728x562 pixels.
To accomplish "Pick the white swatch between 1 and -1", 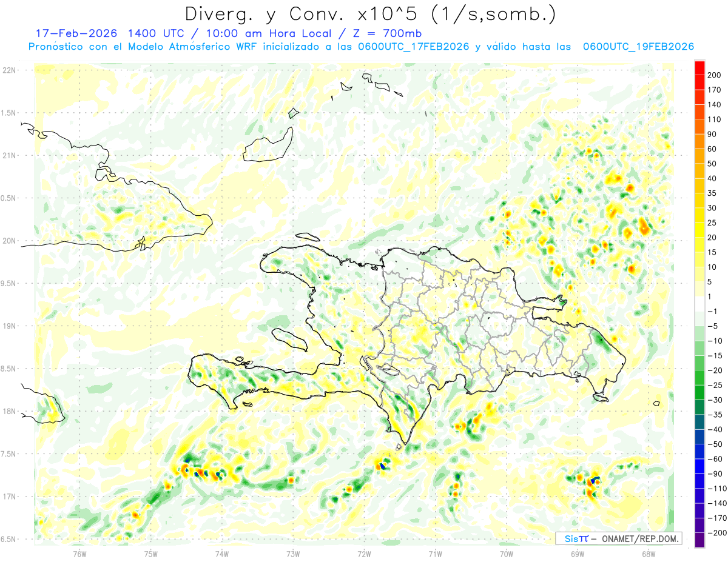I will tap(699, 304).
